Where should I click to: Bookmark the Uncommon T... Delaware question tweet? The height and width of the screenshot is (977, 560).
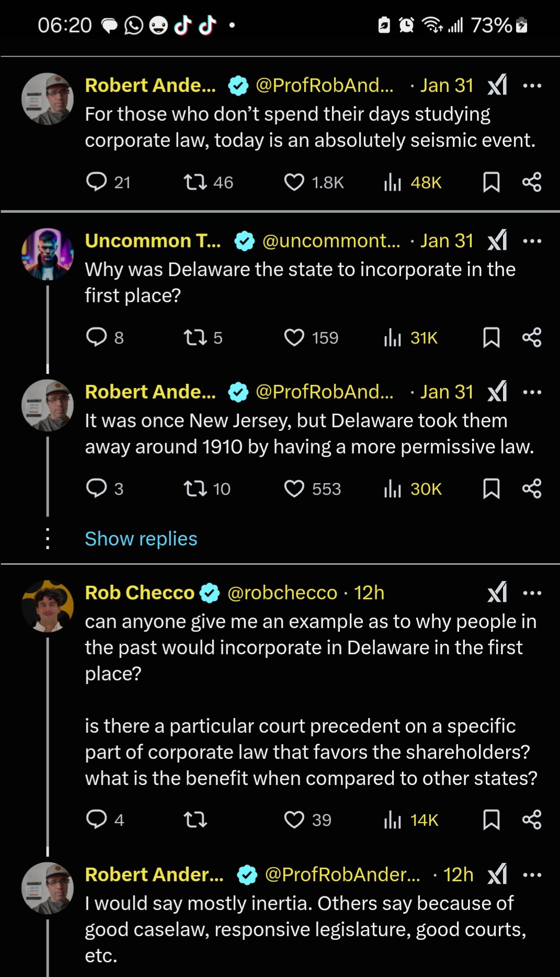click(x=491, y=338)
